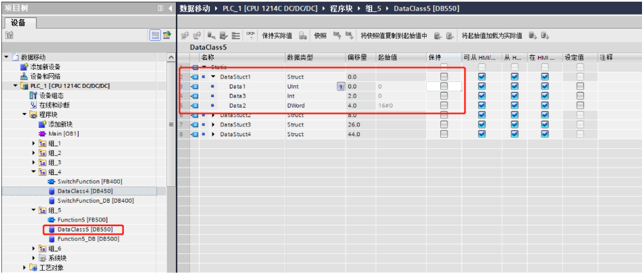Expand the 组_1 folder
The width and height of the screenshot is (644, 274).
34,143
